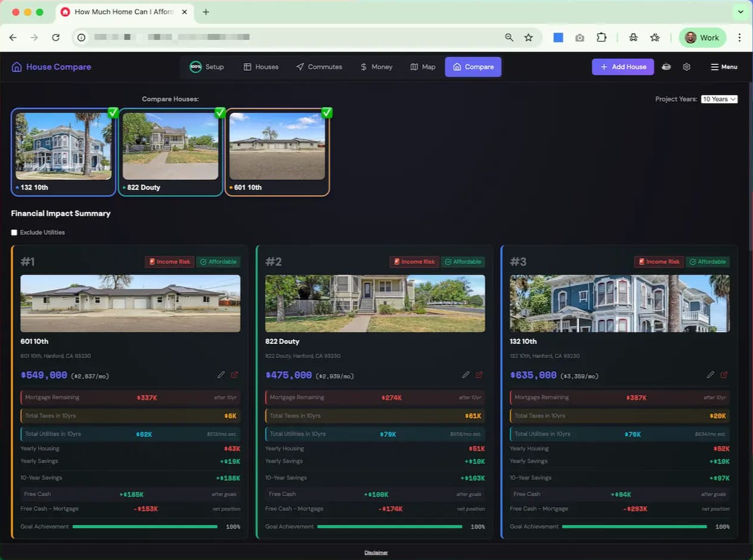This screenshot has width=753, height=560.
Task: Click the House Compare home logo
Action: (51, 67)
